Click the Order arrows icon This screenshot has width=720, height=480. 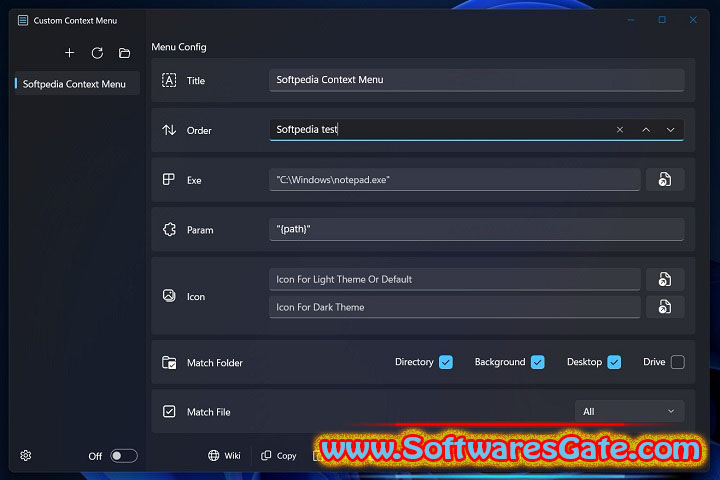tap(169, 130)
